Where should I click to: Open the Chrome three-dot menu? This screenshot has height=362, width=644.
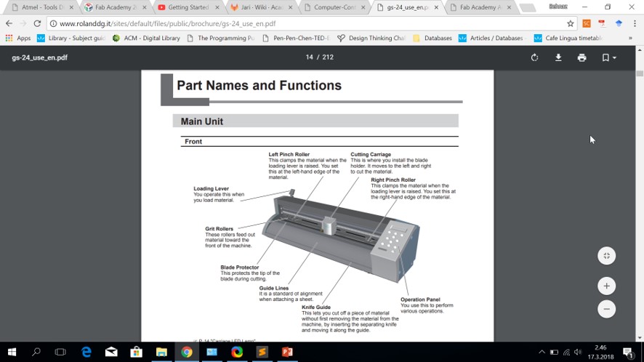click(635, 23)
